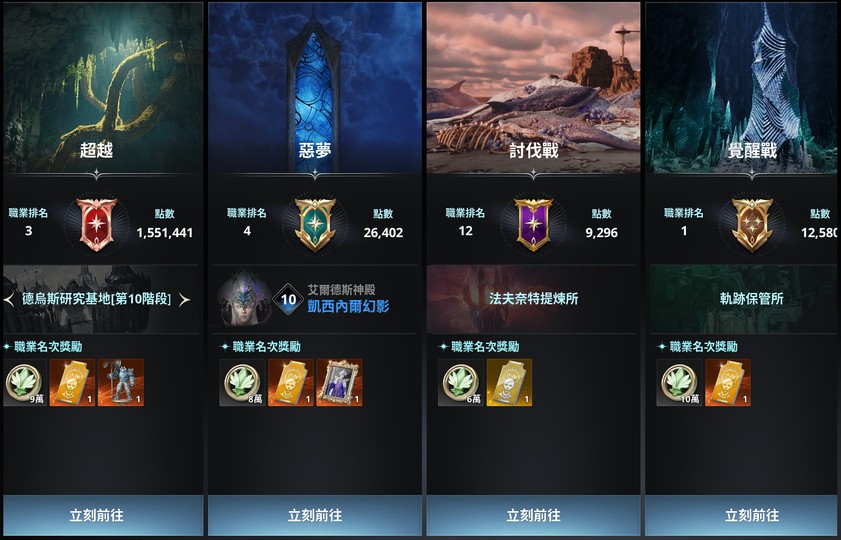This screenshot has width=841, height=540.
Task: Select the 9萬 green leaf coin reward
Action: coord(25,382)
